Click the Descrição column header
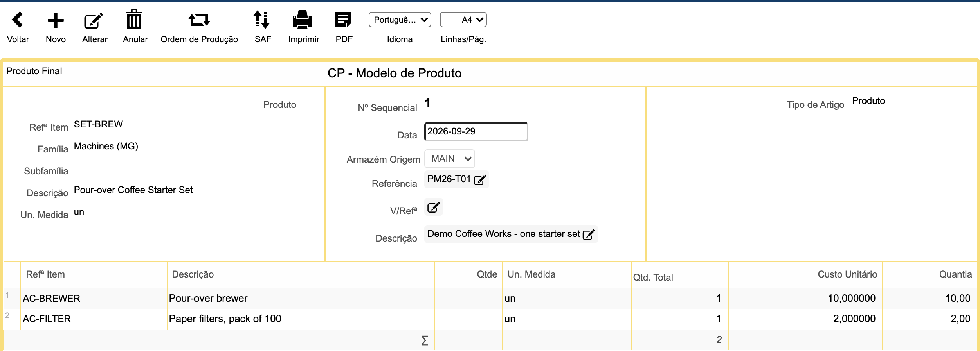This screenshot has height=351, width=980. [193, 274]
